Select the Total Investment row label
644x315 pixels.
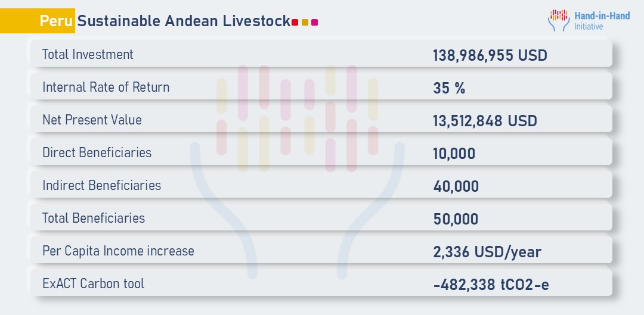(x=88, y=55)
